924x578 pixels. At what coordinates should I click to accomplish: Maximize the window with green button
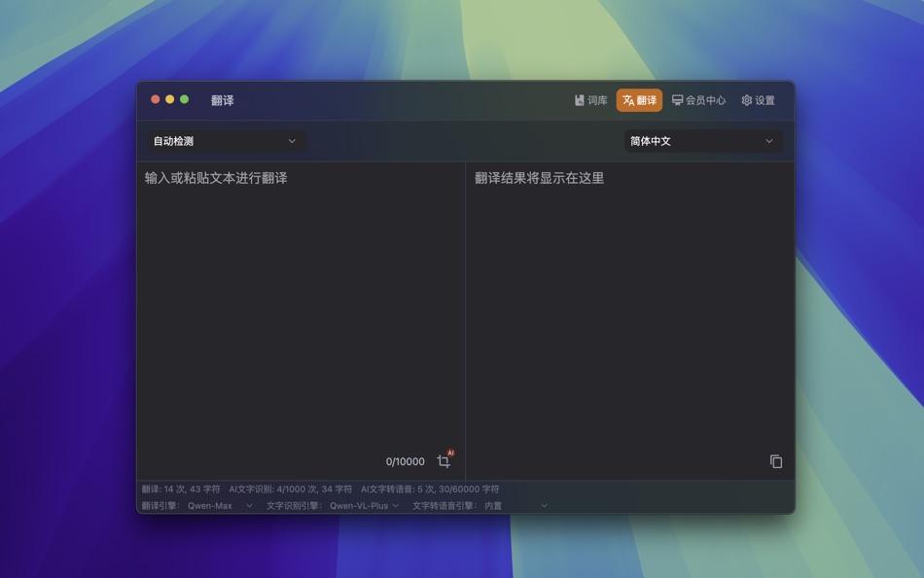pyautogui.click(x=185, y=99)
